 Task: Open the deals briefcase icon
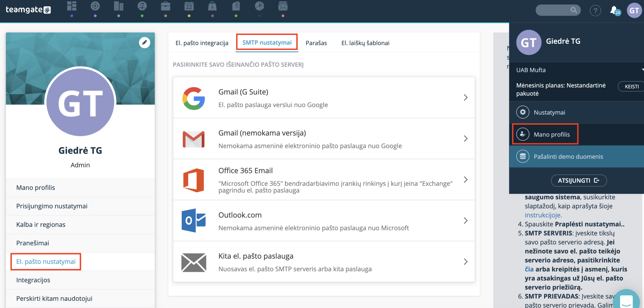[166, 6]
